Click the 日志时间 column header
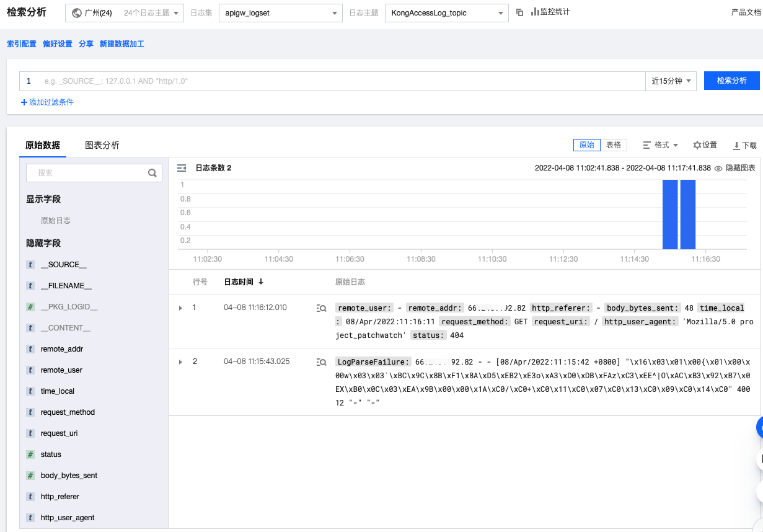 tap(239, 282)
